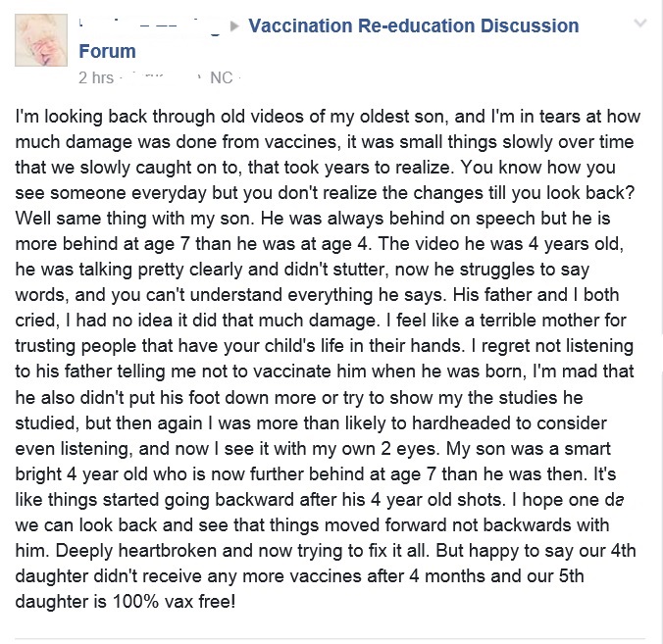Click the poster's profile picture thumbnail
The height and width of the screenshot is (644, 663).
point(41,40)
